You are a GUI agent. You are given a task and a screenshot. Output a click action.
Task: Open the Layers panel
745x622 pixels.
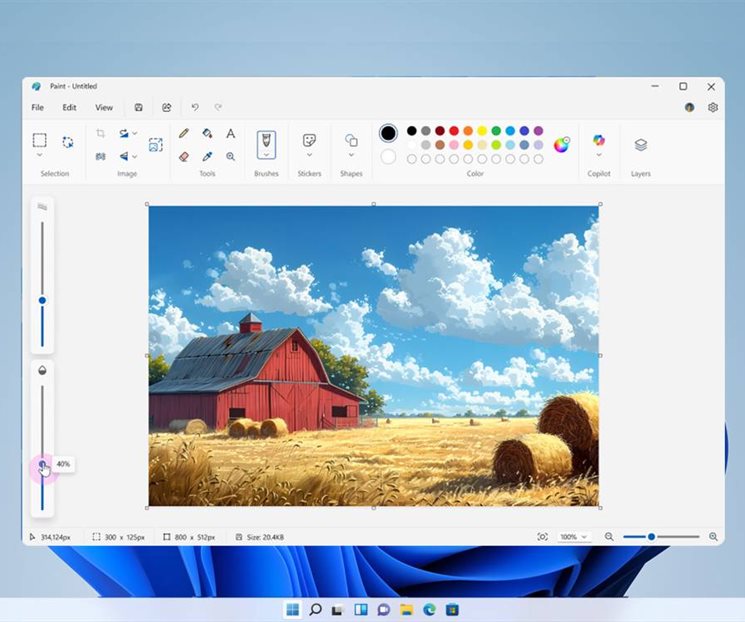tap(640, 145)
